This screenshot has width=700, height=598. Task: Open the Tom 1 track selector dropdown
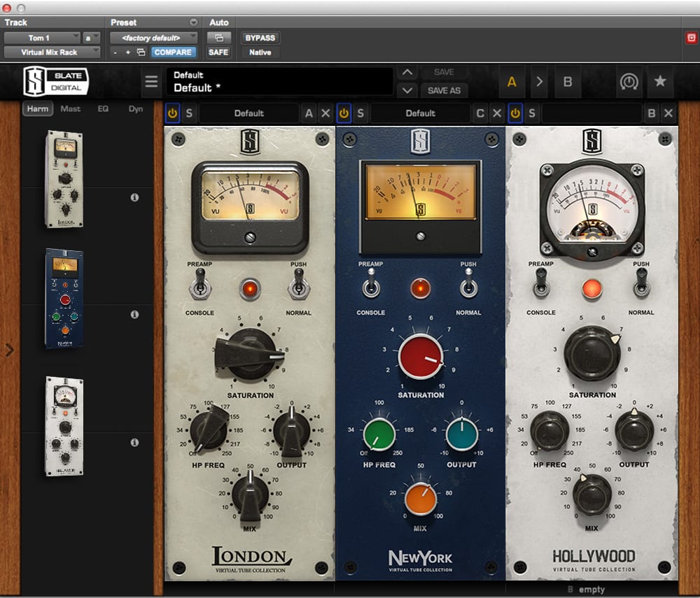(42, 38)
